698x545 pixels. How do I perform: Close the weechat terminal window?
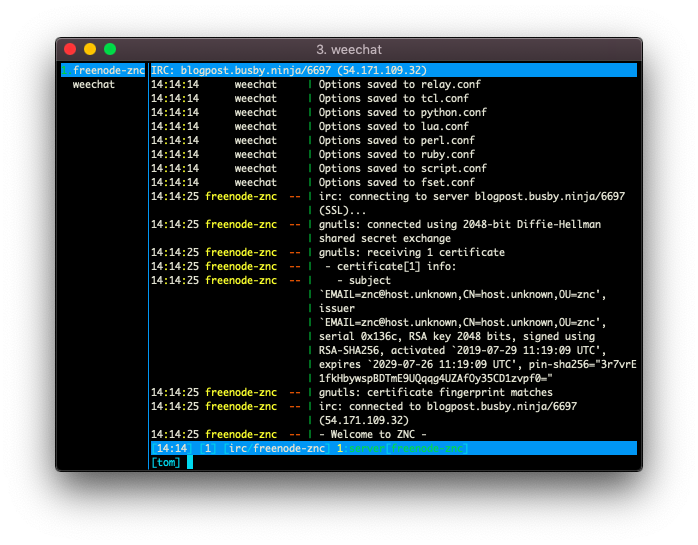pos(70,49)
